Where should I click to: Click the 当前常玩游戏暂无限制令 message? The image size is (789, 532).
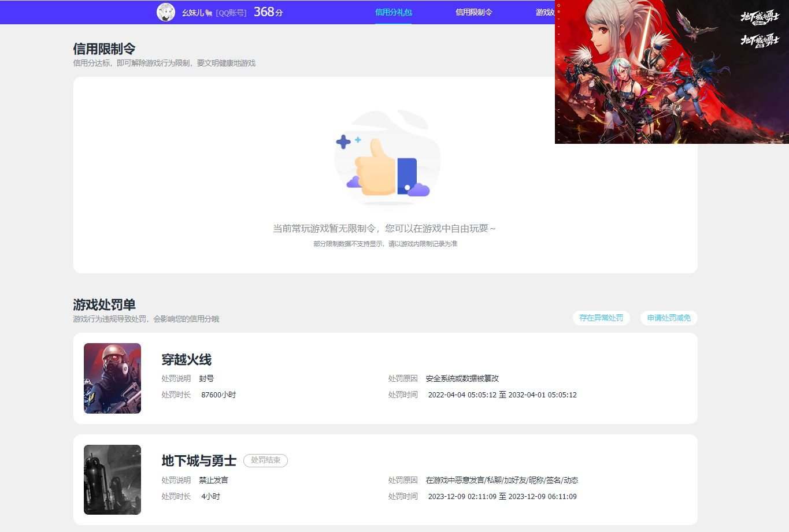384,229
